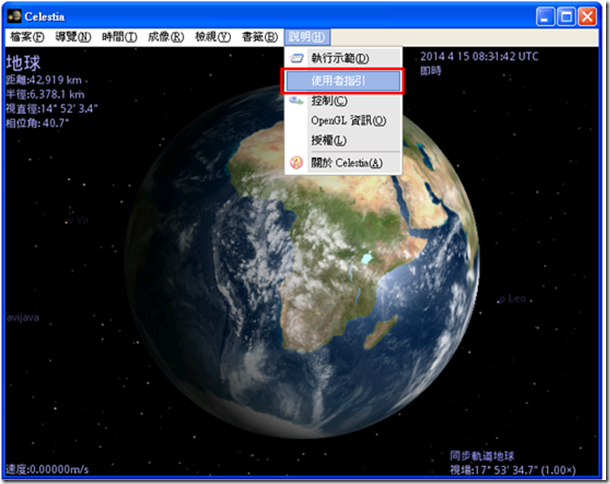Close the Celestia window
The image size is (610, 484).
(x=587, y=17)
